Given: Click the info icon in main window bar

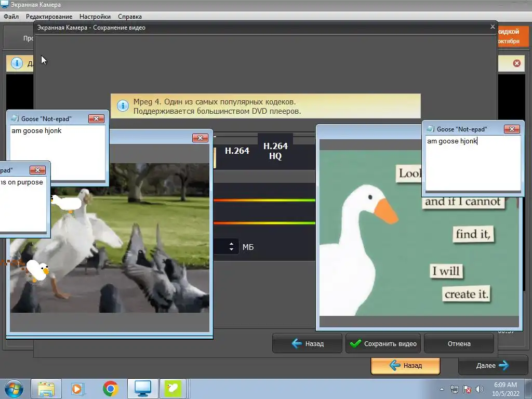Looking at the screenshot, I should pyautogui.click(x=17, y=63).
